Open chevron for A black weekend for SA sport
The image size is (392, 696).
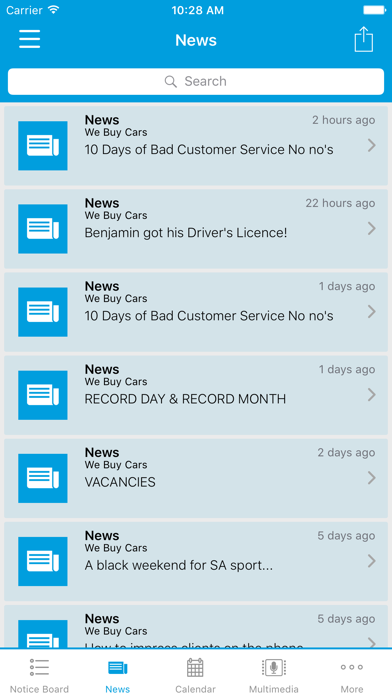coord(372,561)
